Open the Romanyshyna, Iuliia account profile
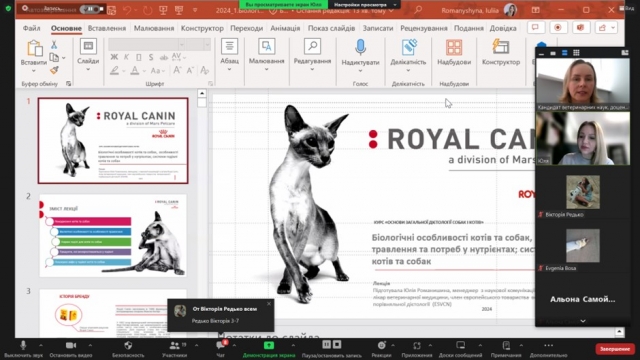640x360 pixels. click(x=479, y=10)
